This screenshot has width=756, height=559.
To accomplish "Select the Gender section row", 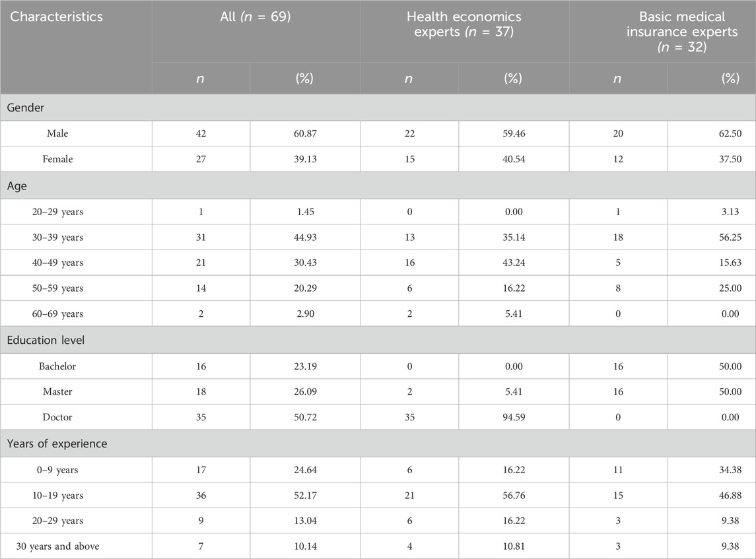I will click(x=378, y=108).
